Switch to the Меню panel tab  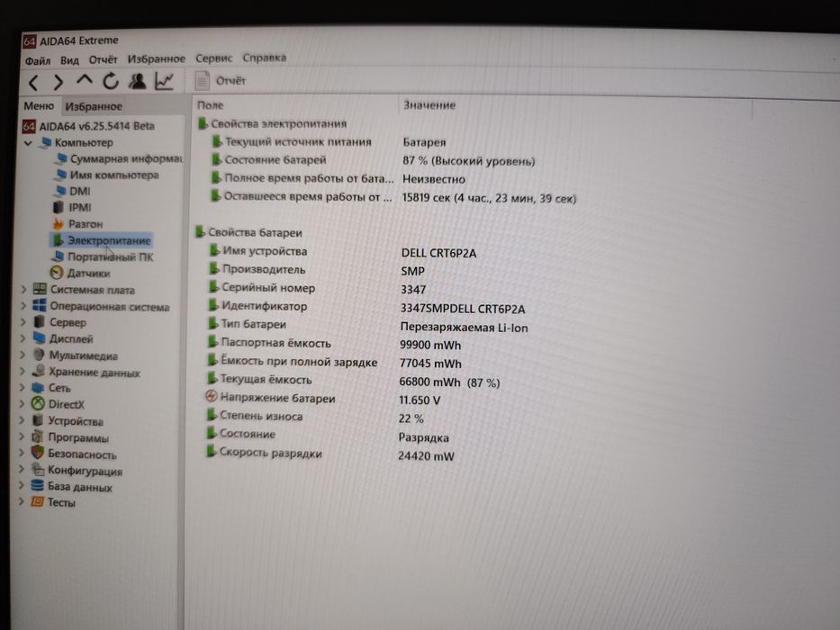(x=39, y=106)
